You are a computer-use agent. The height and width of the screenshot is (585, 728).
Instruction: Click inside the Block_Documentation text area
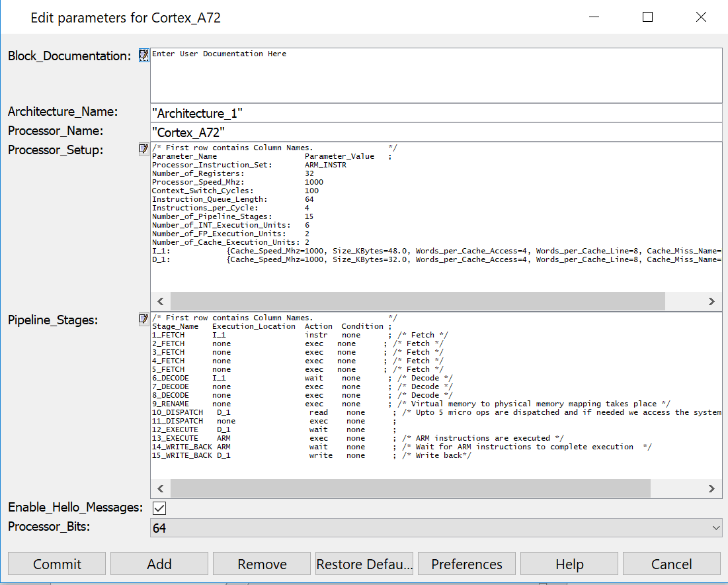436,75
